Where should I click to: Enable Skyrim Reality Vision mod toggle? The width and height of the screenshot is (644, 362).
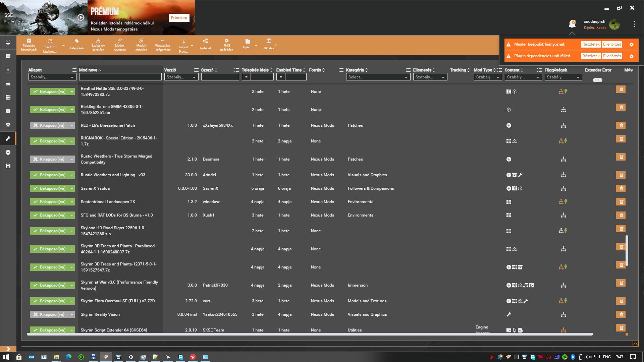[49, 314]
